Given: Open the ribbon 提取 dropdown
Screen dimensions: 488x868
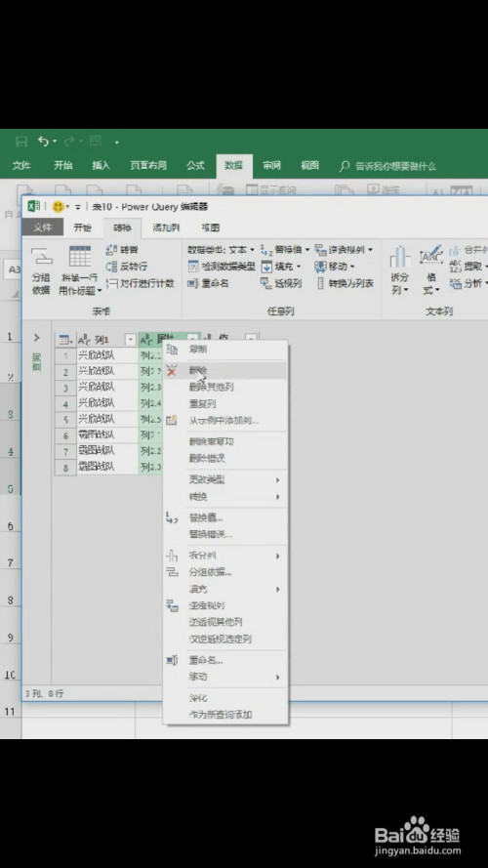Looking at the screenshot, I should [x=468, y=267].
